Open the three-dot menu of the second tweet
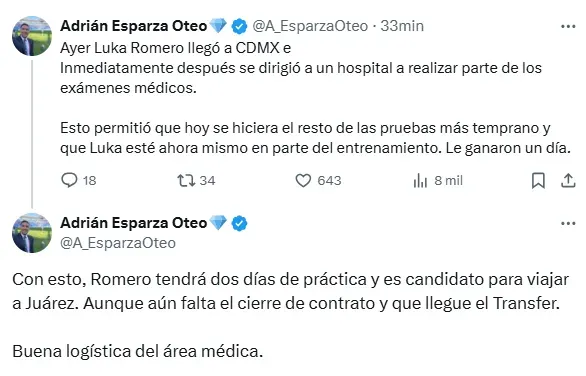The height and width of the screenshot is (376, 586). click(568, 224)
